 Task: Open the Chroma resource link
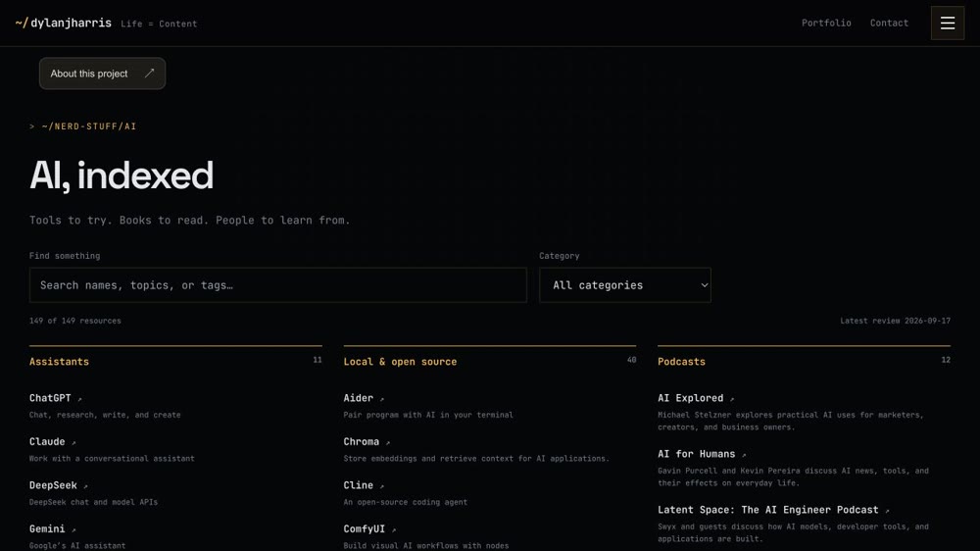pyautogui.click(x=362, y=441)
